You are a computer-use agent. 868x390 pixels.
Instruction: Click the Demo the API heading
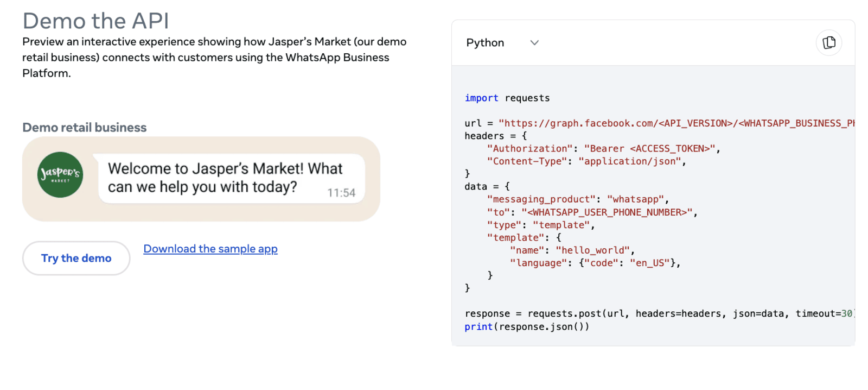[95, 21]
